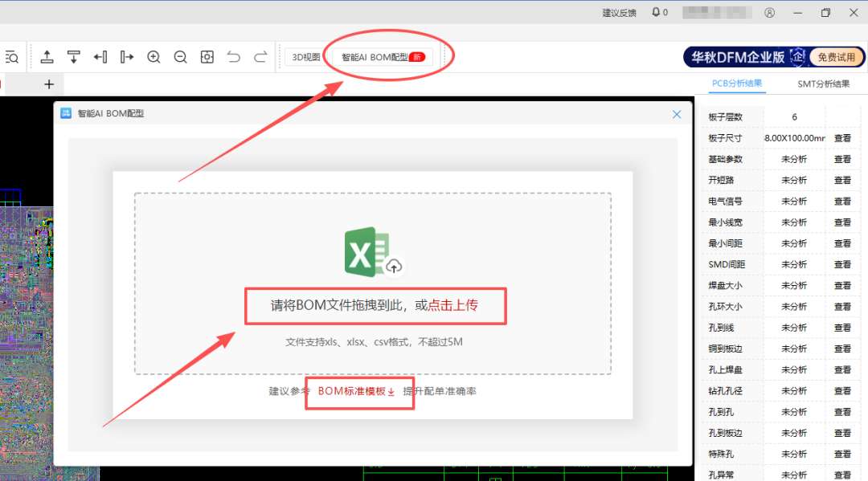The image size is (868, 481).
Task: Click the move-to-top layer icon
Action: click(x=47, y=57)
